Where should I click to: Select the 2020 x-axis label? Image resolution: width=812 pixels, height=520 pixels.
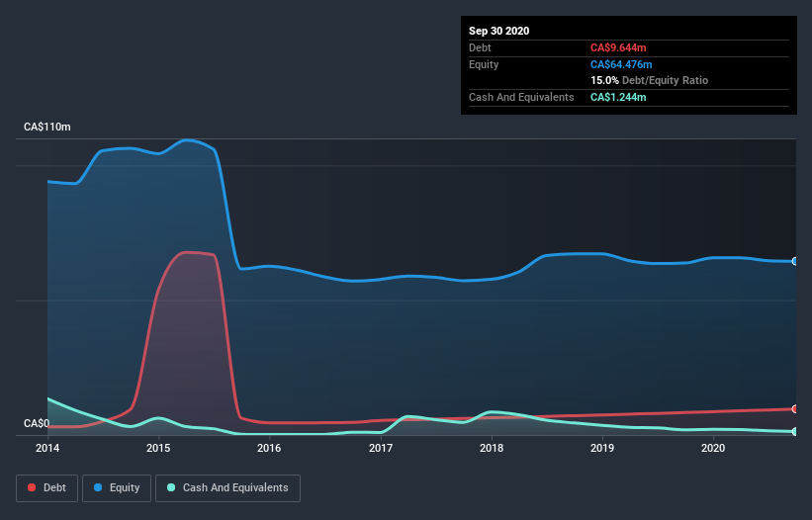[x=713, y=448]
